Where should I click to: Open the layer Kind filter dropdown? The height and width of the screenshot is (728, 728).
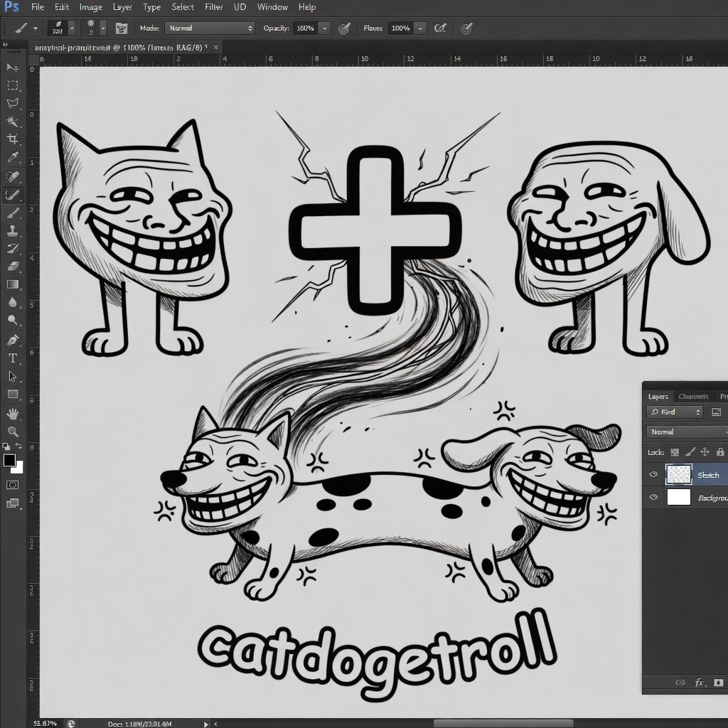(675, 412)
